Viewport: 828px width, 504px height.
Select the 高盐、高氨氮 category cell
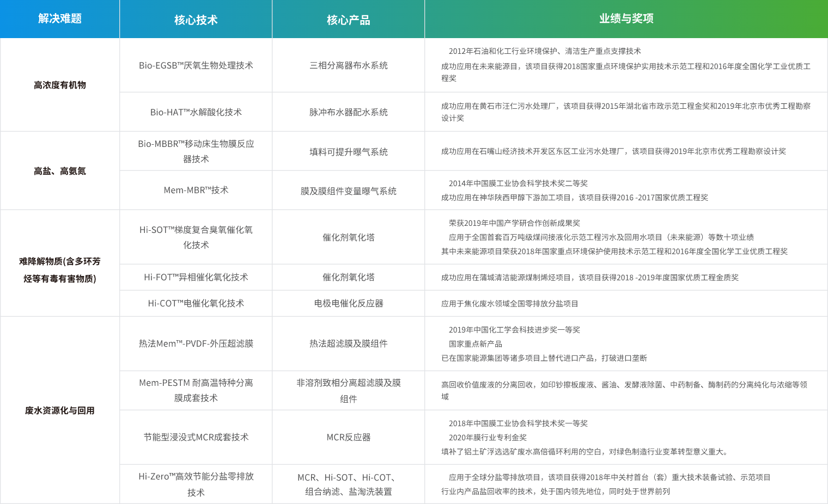[x=60, y=170]
